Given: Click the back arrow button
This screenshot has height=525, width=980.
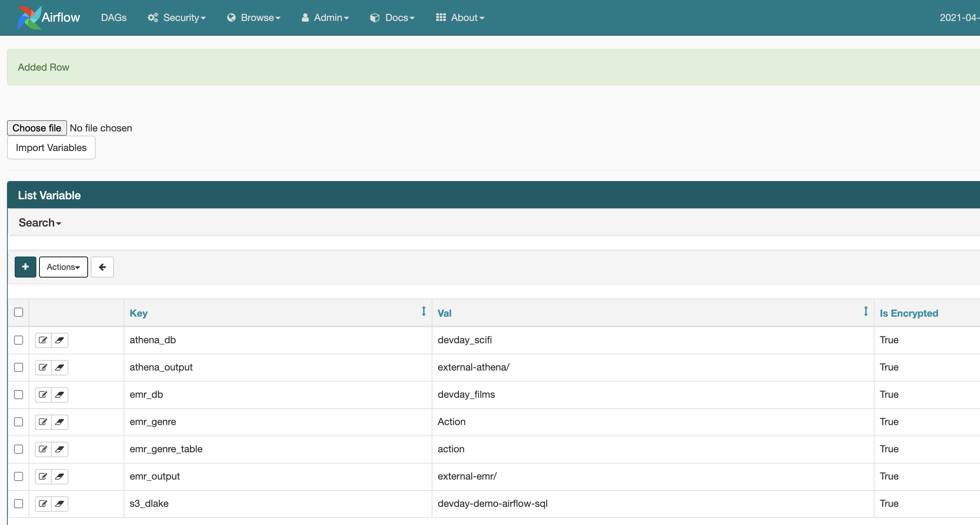Looking at the screenshot, I should point(102,267).
